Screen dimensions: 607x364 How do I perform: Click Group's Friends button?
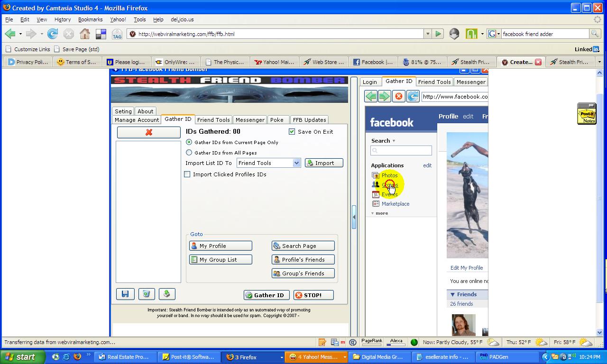point(303,273)
